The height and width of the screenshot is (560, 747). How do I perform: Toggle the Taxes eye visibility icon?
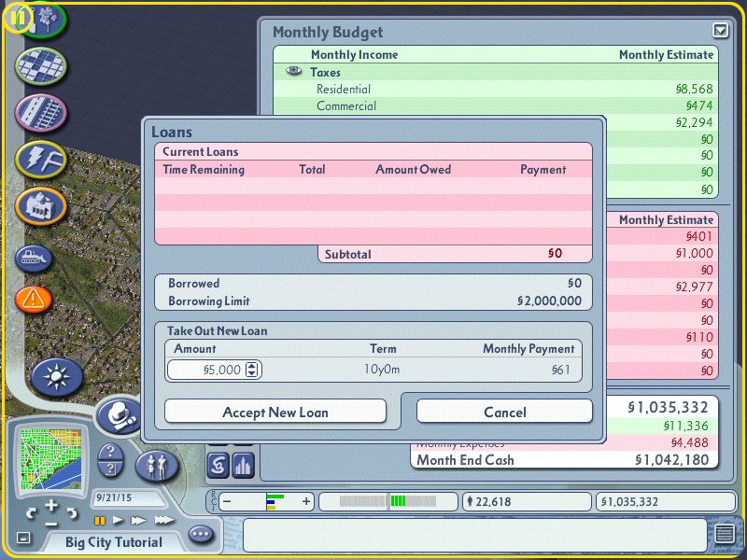[294, 72]
